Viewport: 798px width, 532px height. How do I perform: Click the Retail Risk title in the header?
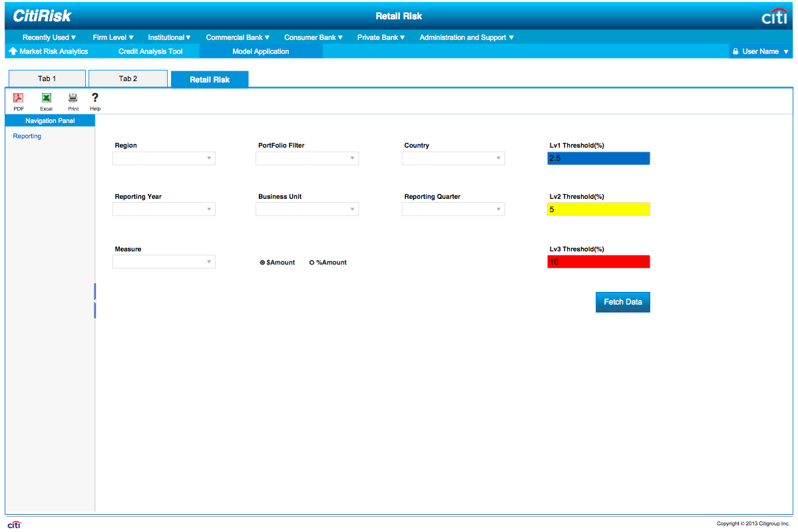tap(399, 16)
